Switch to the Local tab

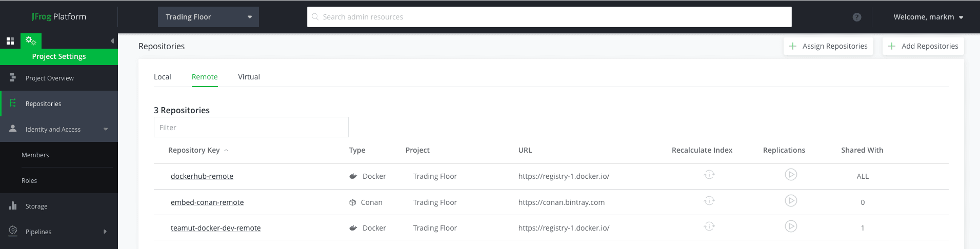(x=163, y=77)
